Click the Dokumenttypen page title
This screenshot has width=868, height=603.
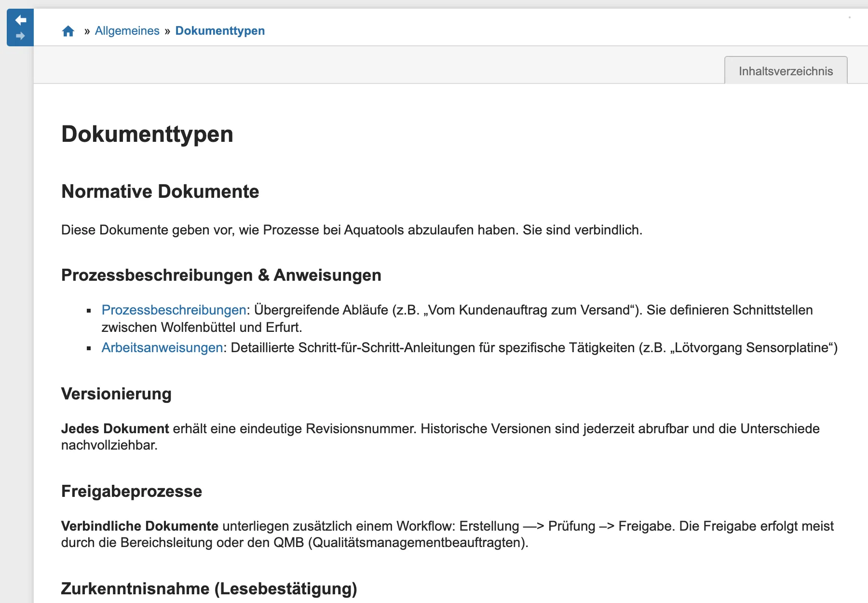(147, 134)
